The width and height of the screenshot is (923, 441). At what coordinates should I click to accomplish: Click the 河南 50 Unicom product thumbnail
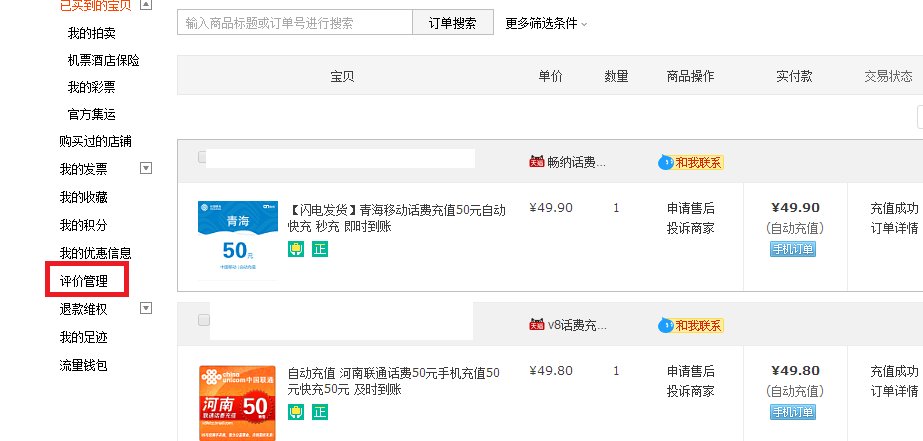[x=237, y=403]
